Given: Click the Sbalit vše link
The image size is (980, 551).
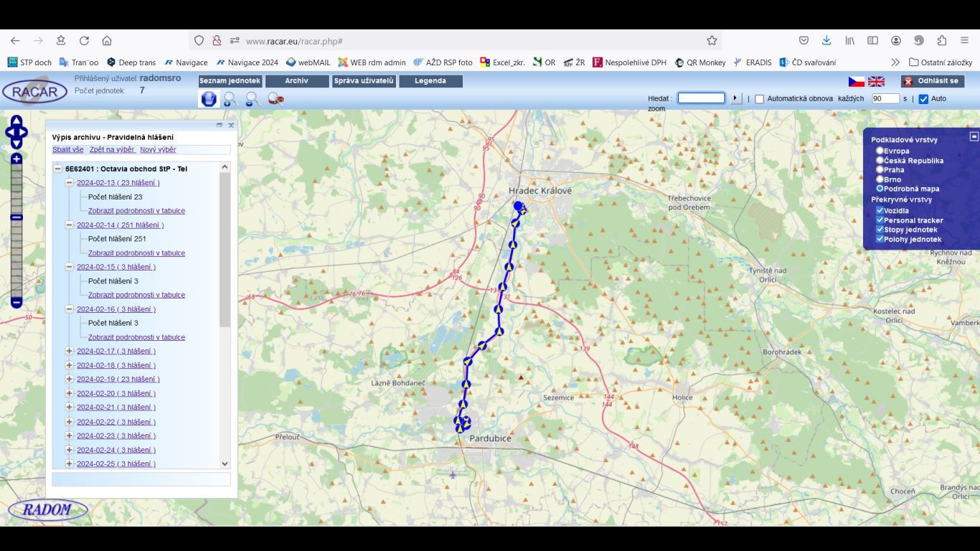Looking at the screenshot, I should click(x=68, y=149).
